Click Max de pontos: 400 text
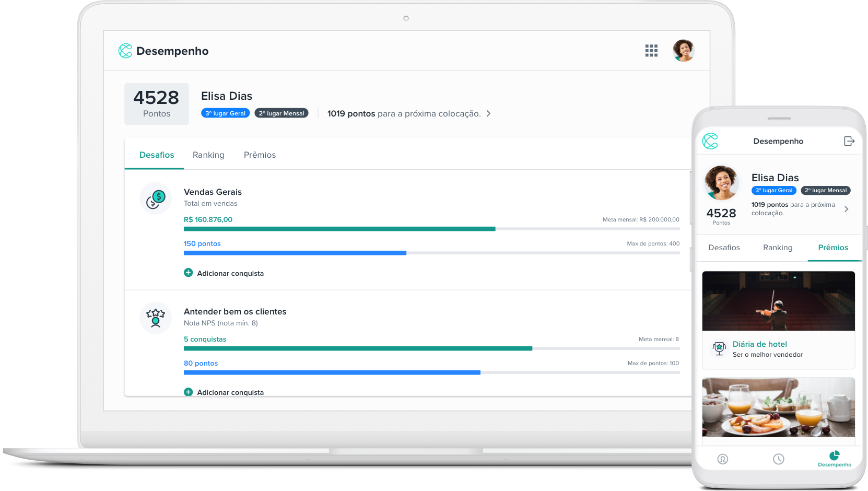 tap(653, 243)
